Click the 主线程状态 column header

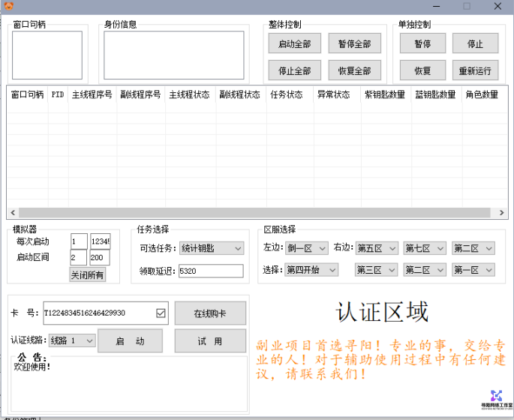(190, 95)
